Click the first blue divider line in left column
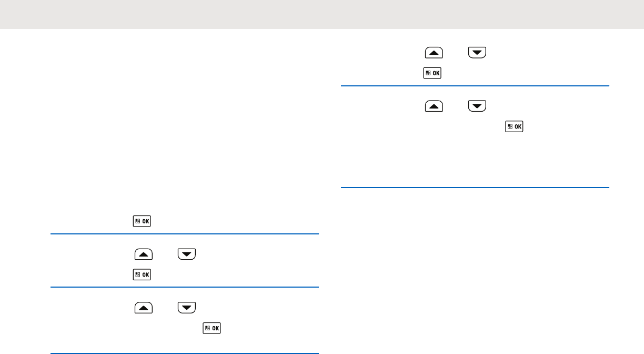Screen dimensions: 644x354 pyautogui.click(x=184, y=234)
